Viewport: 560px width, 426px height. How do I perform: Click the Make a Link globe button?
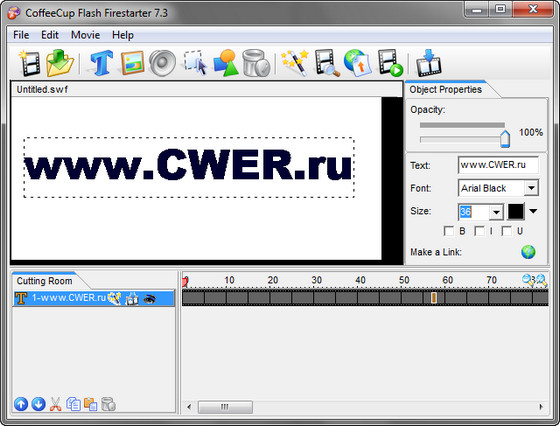(x=528, y=252)
